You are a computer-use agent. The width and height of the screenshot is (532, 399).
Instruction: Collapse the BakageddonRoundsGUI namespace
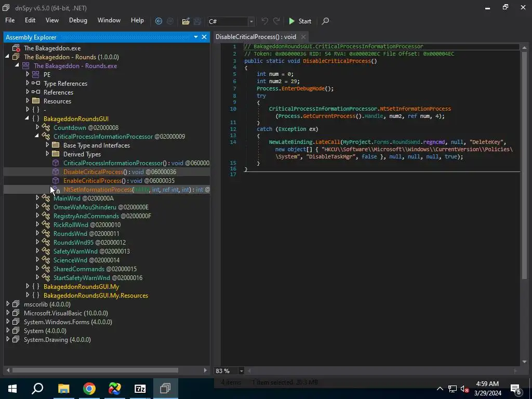point(27,118)
